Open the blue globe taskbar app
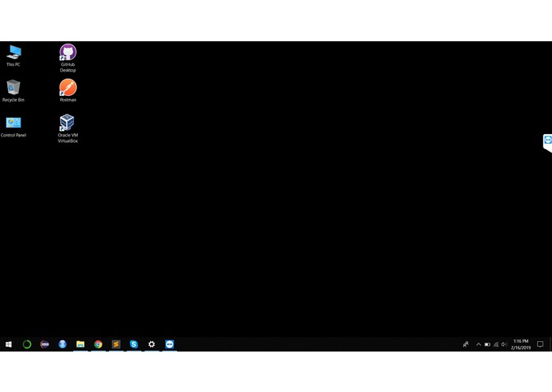This screenshot has height=392, width=552. tap(62, 344)
